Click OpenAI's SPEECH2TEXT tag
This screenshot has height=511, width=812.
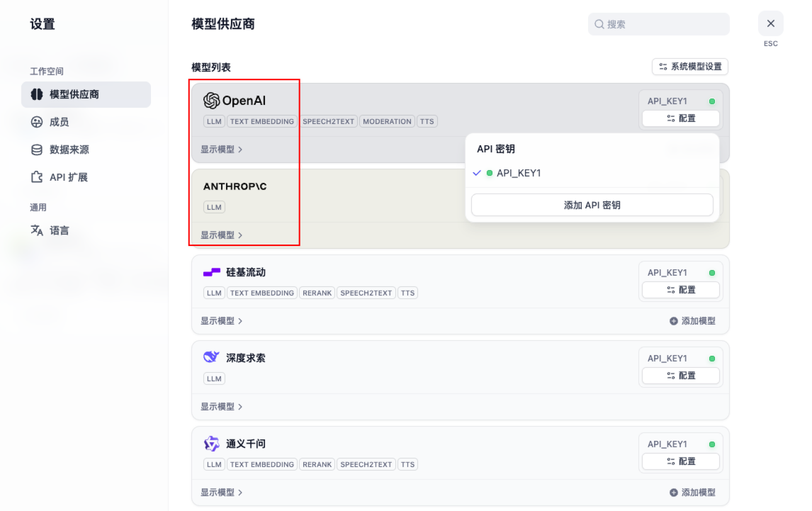(328, 122)
